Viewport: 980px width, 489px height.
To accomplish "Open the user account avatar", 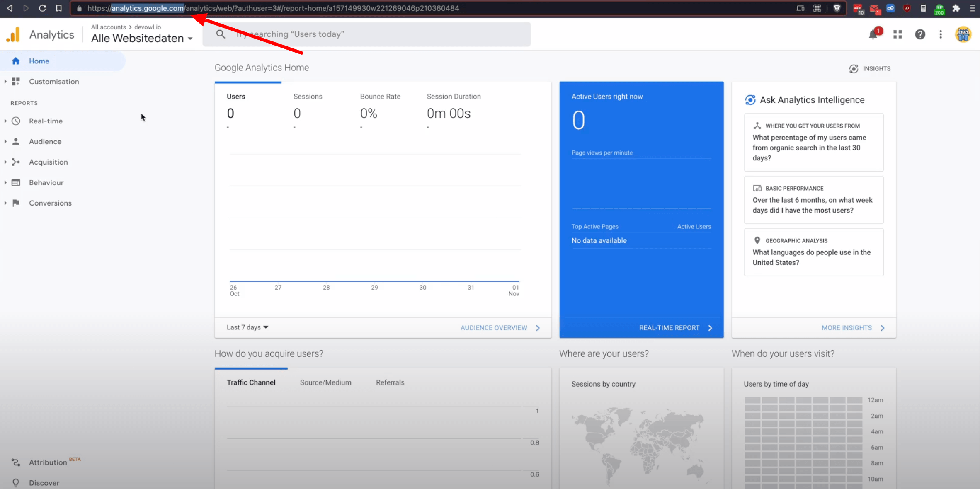I will click(x=963, y=34).
